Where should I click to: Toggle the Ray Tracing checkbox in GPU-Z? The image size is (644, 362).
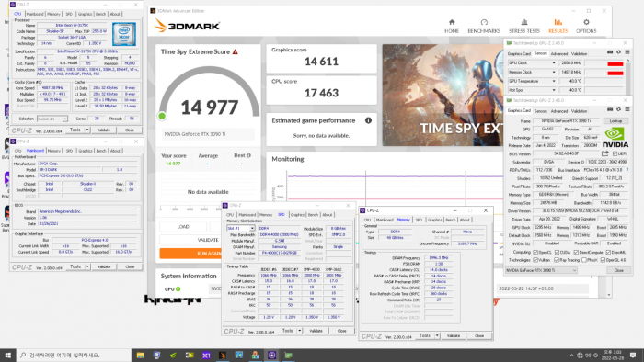coord(556,260)
